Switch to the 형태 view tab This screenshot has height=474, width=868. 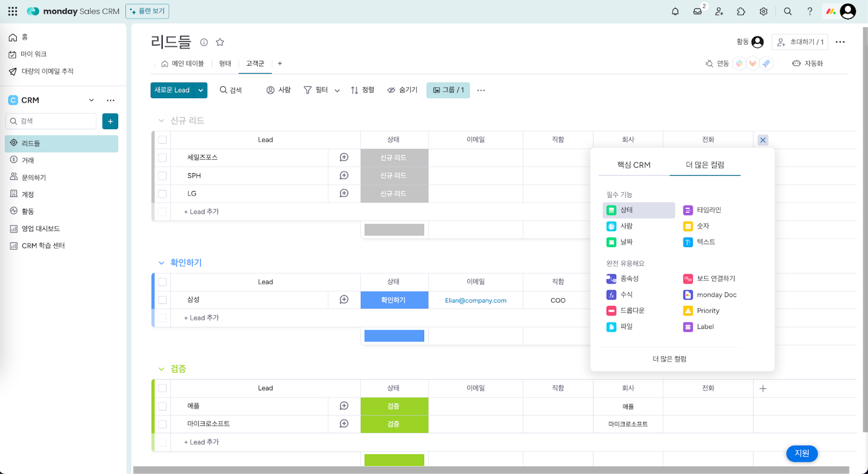(225, 64)
